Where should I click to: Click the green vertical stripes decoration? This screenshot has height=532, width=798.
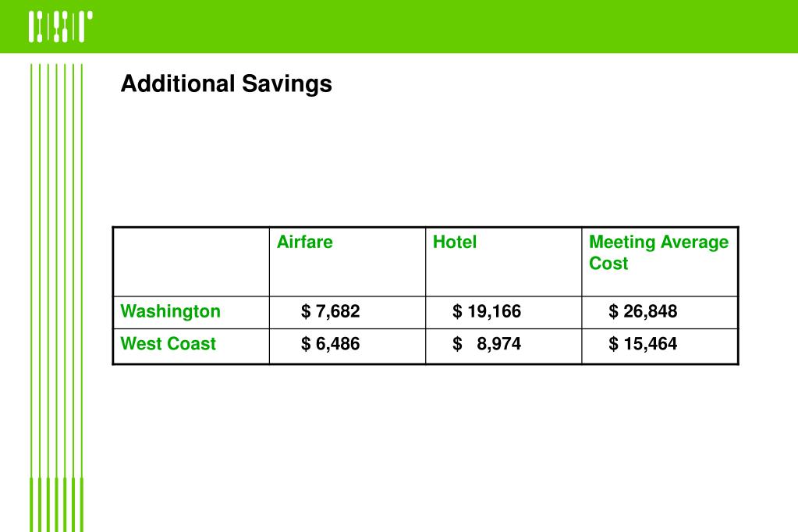(56, 297)
